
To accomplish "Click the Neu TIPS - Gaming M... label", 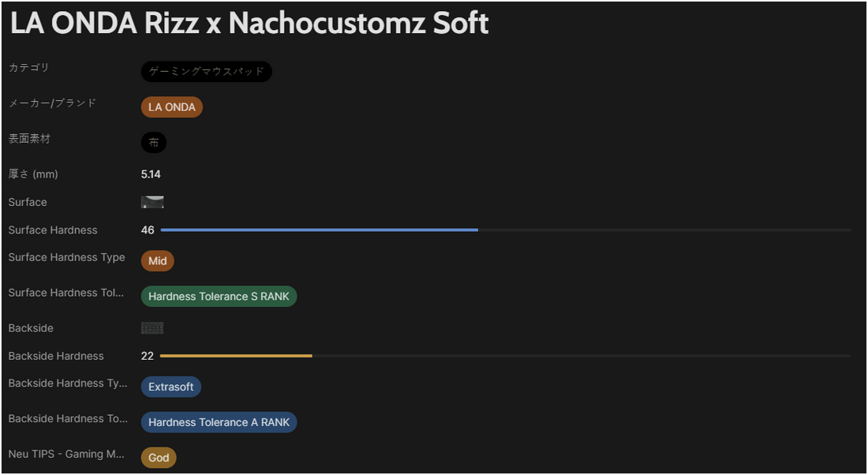I will tap(65, 454).
